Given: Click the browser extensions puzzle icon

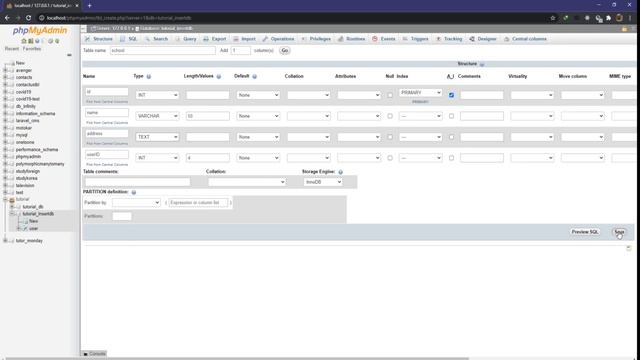Looking at the screenshot, I should tap(609, 18).
